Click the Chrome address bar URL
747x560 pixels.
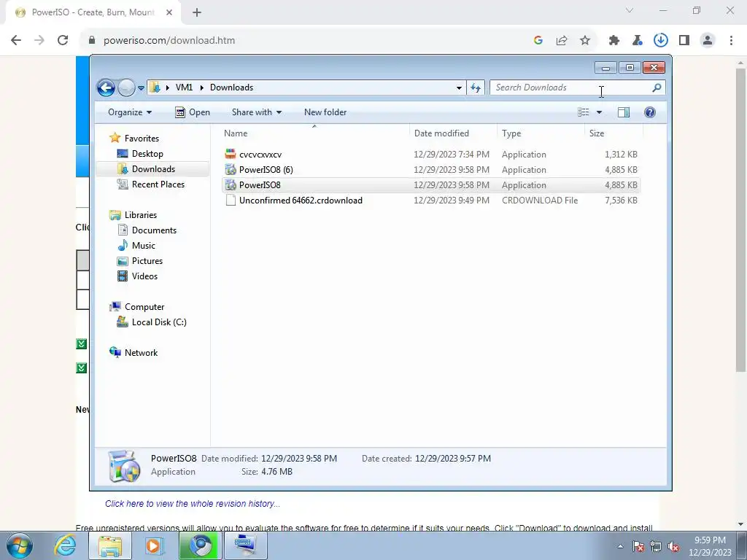169,41
